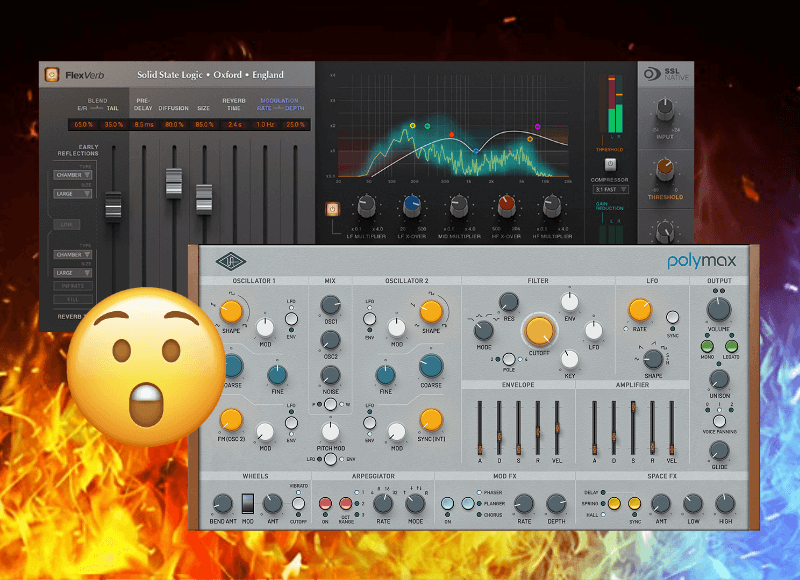Click the 8.5 ms pre-delay value

point(144,124)
